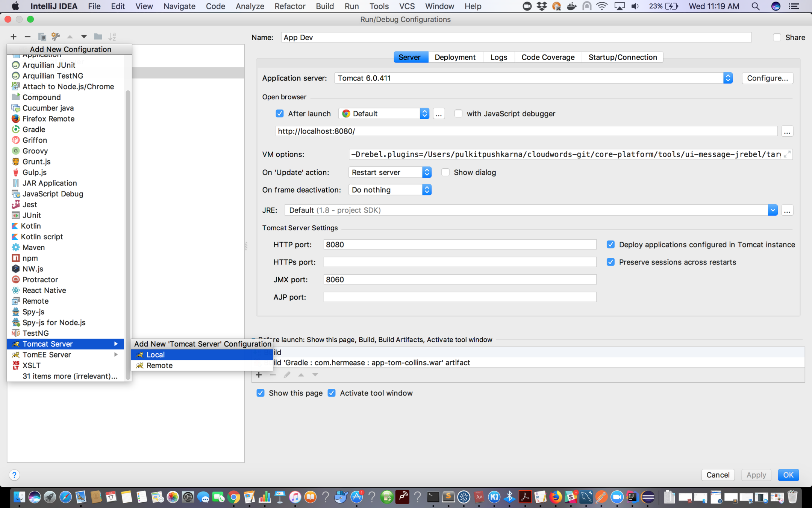
Task: Toggle Deploy applications configured in Tomcat instance
Action: point(611,245)
